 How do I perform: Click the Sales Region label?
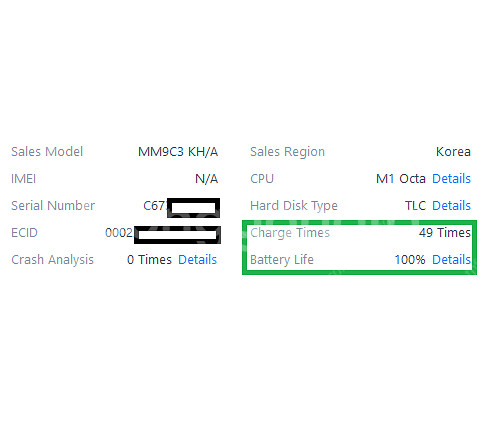click(288, 152)
